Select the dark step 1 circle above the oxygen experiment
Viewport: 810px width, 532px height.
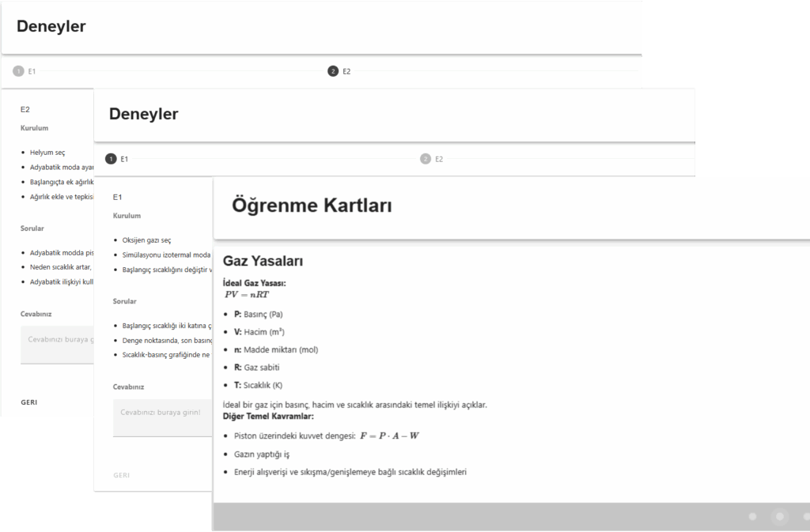(112, 159)
